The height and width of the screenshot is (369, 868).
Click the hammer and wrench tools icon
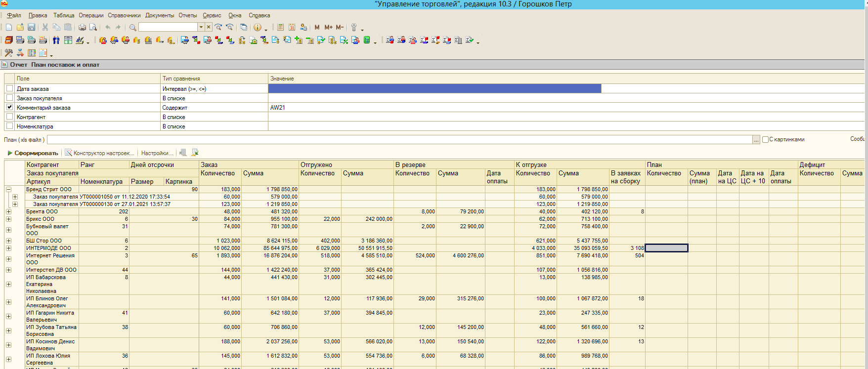pos(8,53)
